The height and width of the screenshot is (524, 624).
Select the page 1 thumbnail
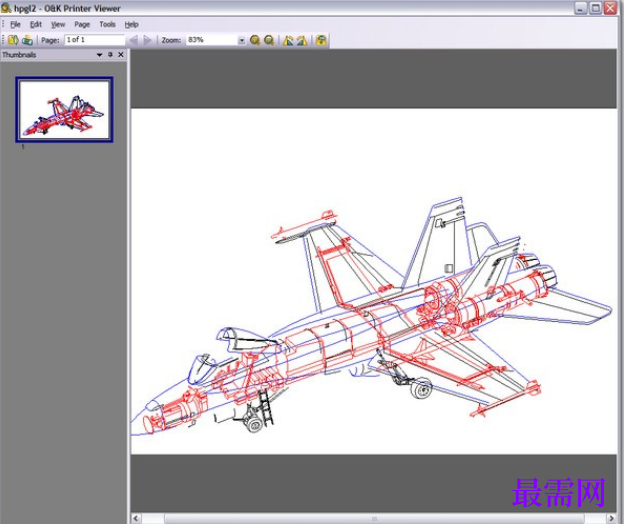point(64,109)
